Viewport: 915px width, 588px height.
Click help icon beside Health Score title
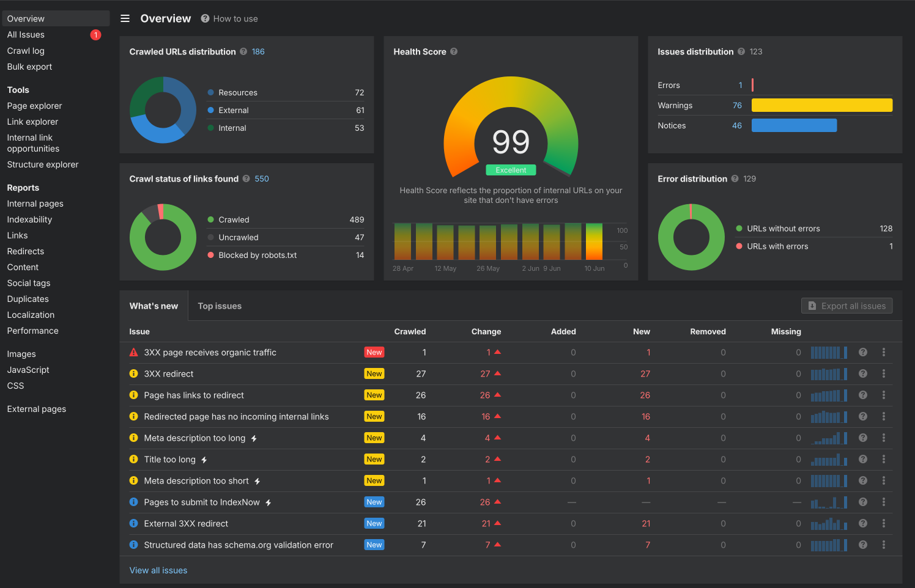click(x=454, y=51)
